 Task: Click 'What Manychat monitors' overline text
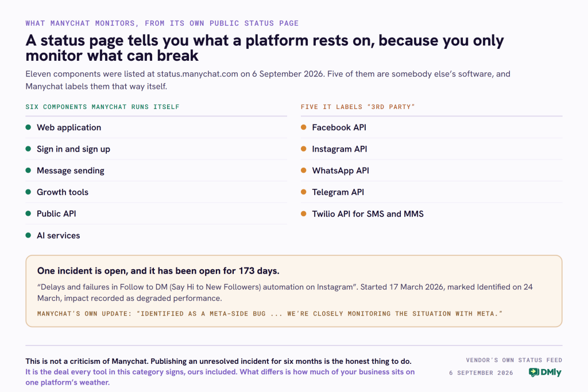coord(162,23)
